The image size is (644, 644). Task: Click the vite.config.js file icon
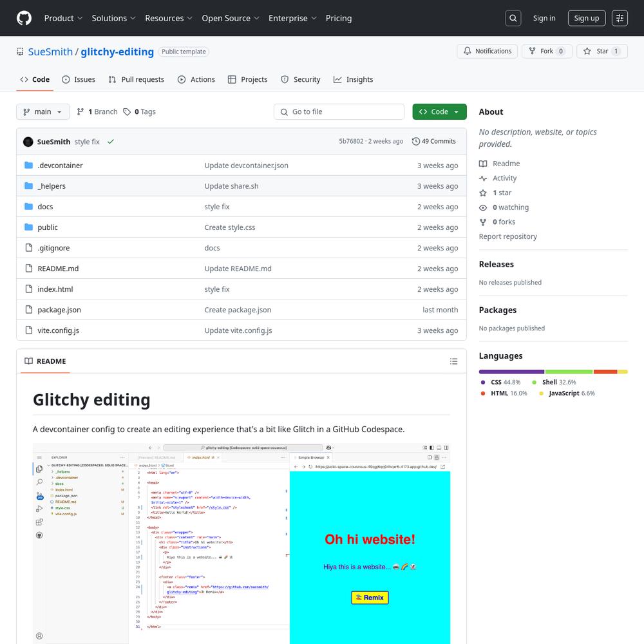[x=29, y=330]
